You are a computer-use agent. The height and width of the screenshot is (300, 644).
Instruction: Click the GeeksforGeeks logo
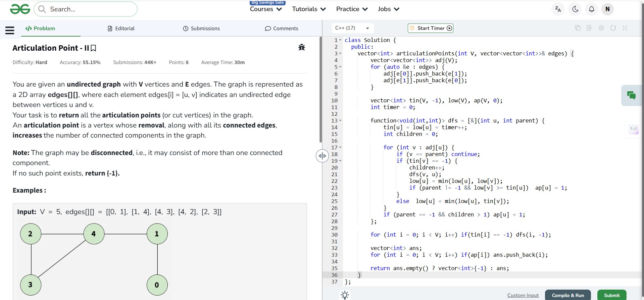20,9
